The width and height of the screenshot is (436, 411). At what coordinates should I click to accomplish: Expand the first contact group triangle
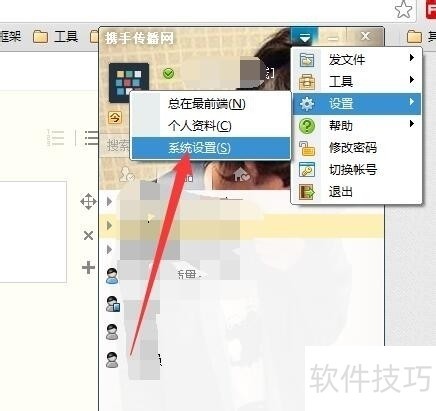[109, 201]
